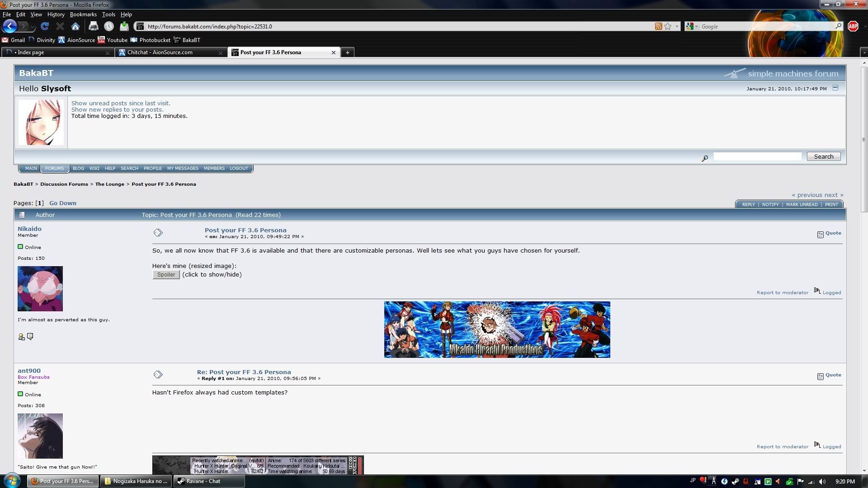
Task: Click the Print toolbar icon
Action: pyautogui.click(x=93, y=26)
